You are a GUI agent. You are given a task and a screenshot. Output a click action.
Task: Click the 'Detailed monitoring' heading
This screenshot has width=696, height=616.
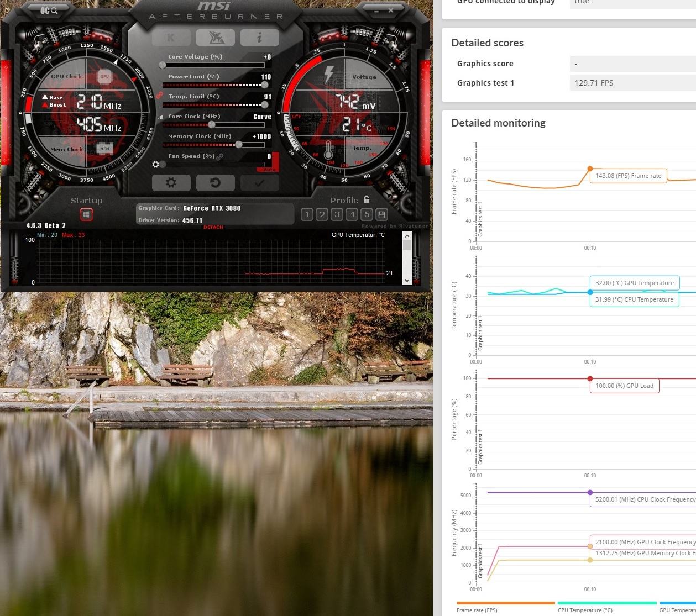click(x=498, y=123)
